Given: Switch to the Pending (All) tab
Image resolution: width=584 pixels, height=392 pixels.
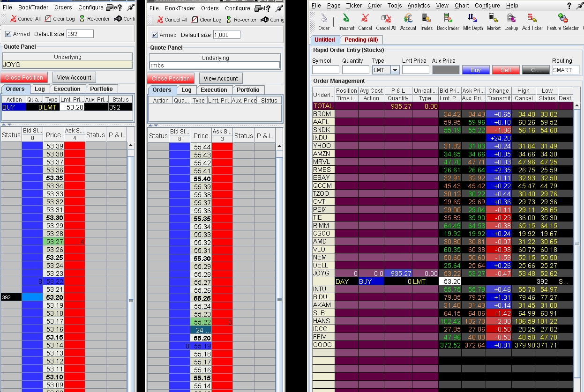Looking at the screenshot, I should [361, 40].
